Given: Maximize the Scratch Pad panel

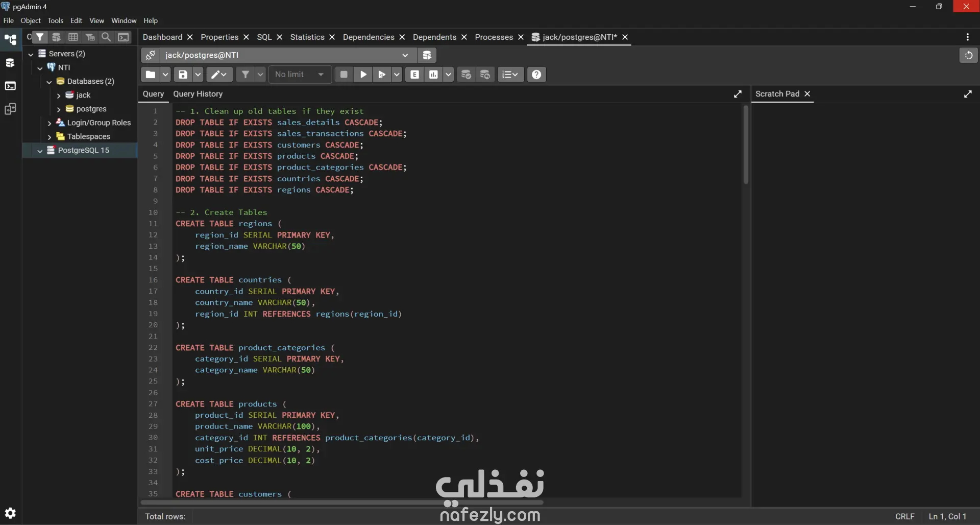Looking at the screenshot, I should point(968,94).
